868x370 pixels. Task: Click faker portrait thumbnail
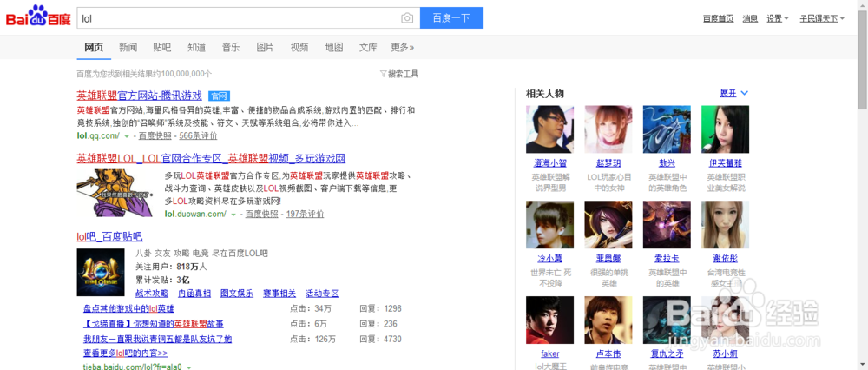[x=549, y=320]
